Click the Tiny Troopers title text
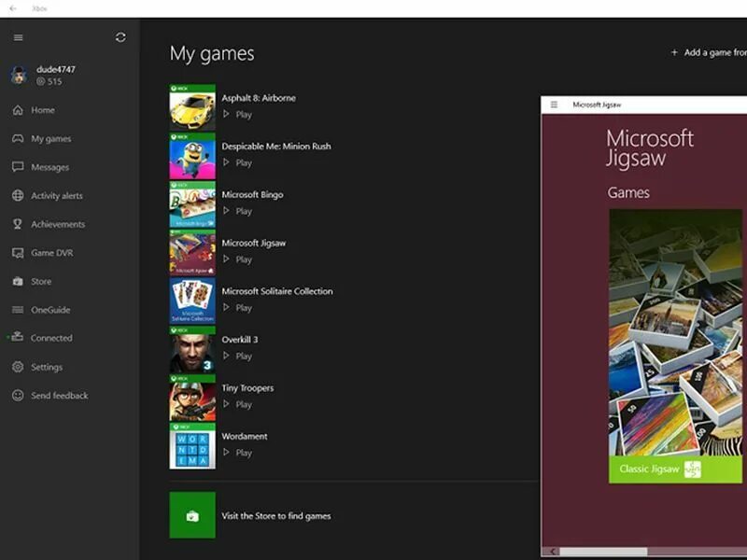The width and height of the screenshot is (747, 560). coord(247,388)
